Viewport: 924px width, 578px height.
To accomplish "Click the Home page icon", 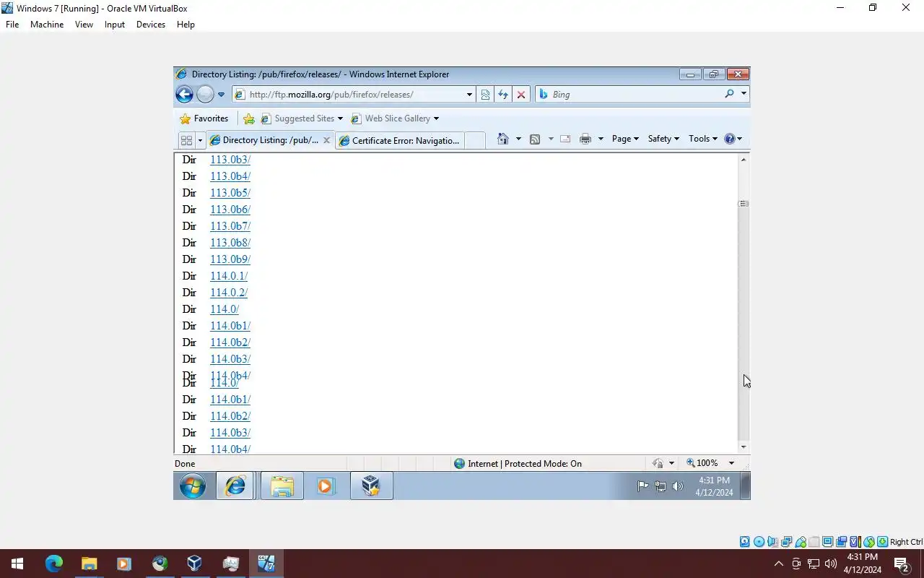I will point(503,139).
